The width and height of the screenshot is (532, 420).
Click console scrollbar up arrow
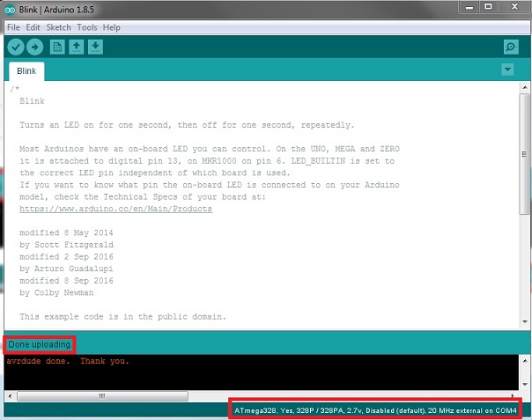click(x=525, y=361)
